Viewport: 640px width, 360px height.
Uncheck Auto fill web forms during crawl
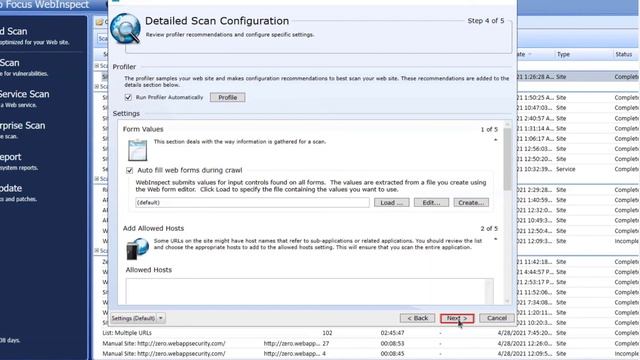click(129, 170)
